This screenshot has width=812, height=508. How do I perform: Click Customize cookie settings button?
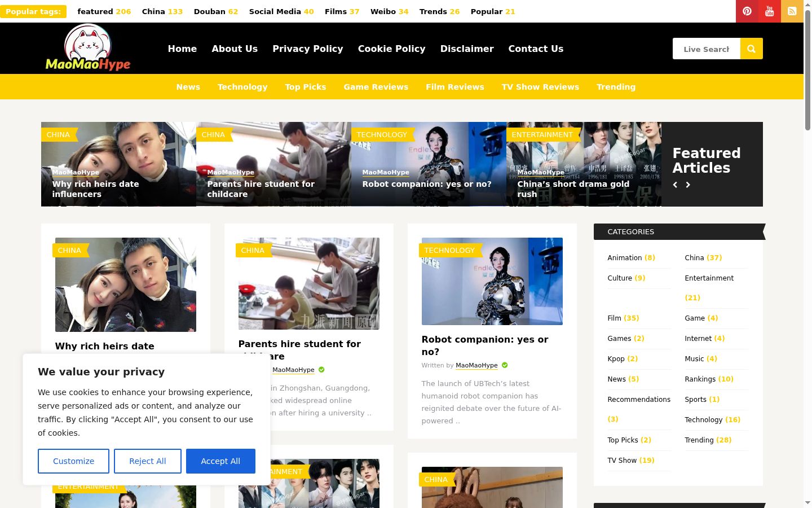click(74, 461)
